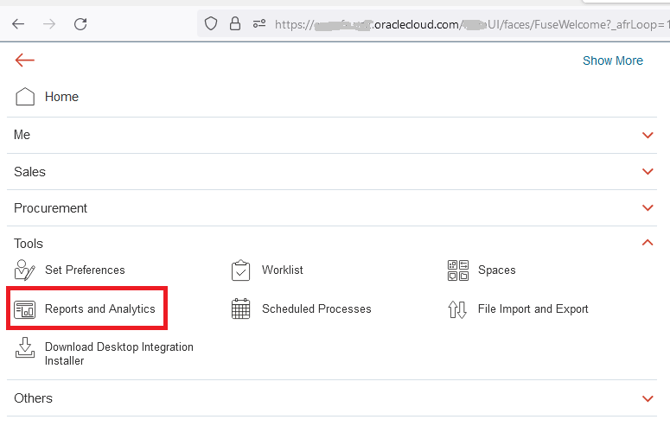Open the Scheduled Processes link
Screen dimensions: 670x426
click(x=316, y=310)
